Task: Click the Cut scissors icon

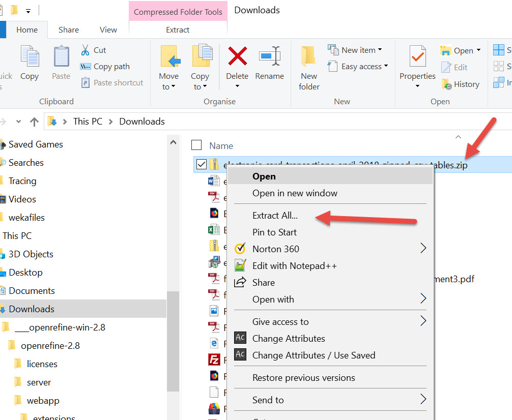Action: point(86,50)
